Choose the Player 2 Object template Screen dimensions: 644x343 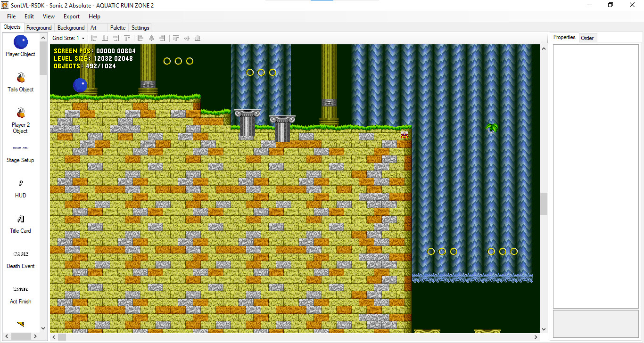[x=20, y=117]
